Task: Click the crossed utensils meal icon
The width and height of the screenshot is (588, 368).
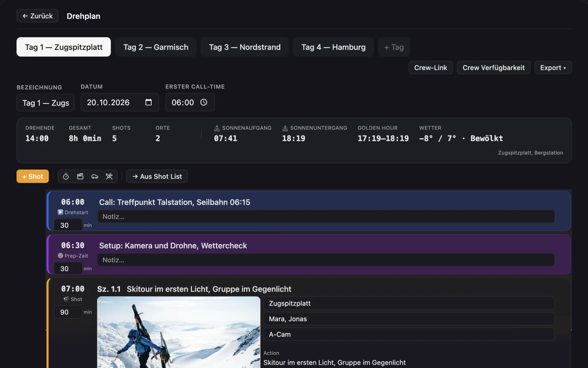Action: [109, 176]
